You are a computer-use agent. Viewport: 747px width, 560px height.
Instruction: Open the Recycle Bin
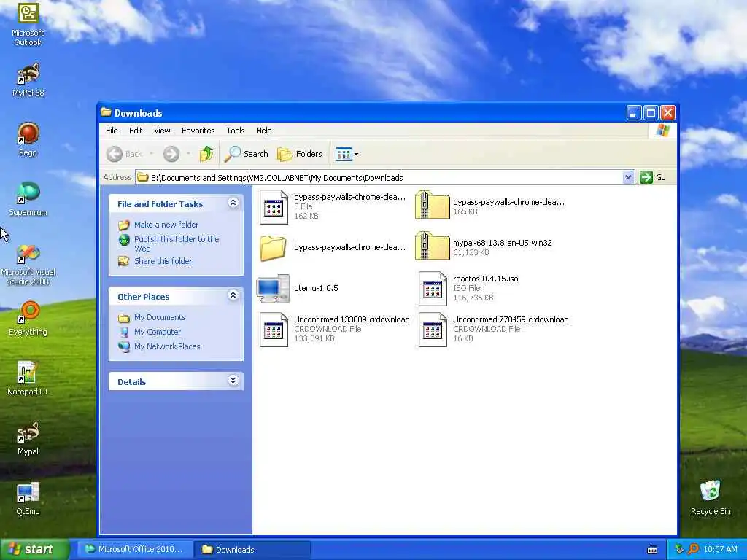[x=711, y=498]
